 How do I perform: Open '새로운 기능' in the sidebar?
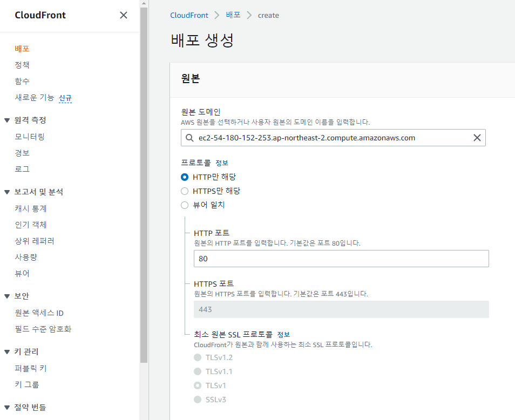[34, 98]
